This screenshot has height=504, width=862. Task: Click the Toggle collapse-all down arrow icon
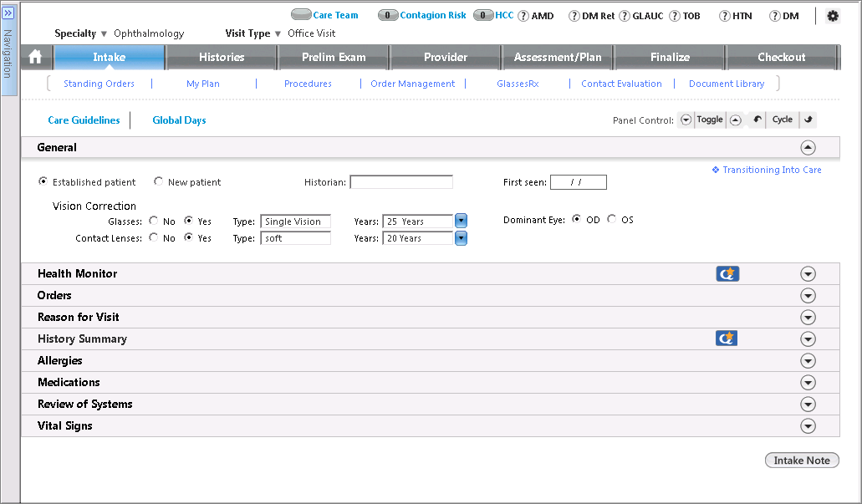(686, 120)
